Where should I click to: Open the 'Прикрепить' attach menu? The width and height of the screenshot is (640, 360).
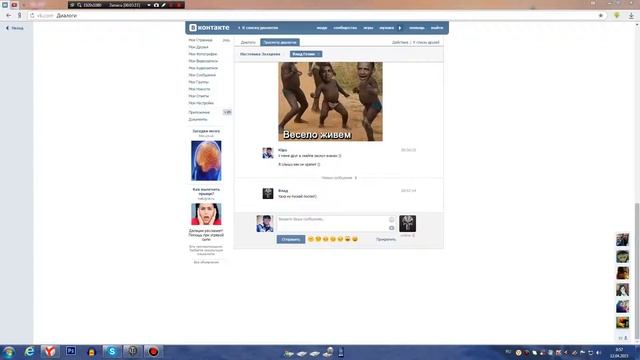coord(386,239)
